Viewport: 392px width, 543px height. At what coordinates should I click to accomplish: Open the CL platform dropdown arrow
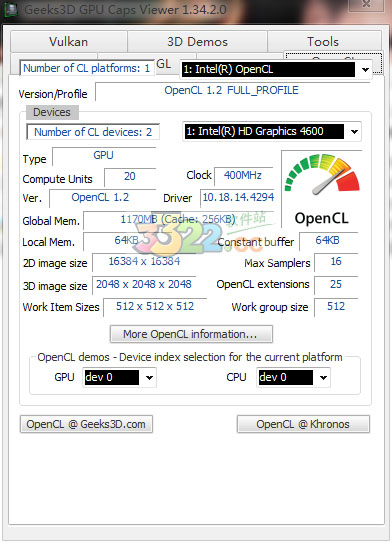365,70
